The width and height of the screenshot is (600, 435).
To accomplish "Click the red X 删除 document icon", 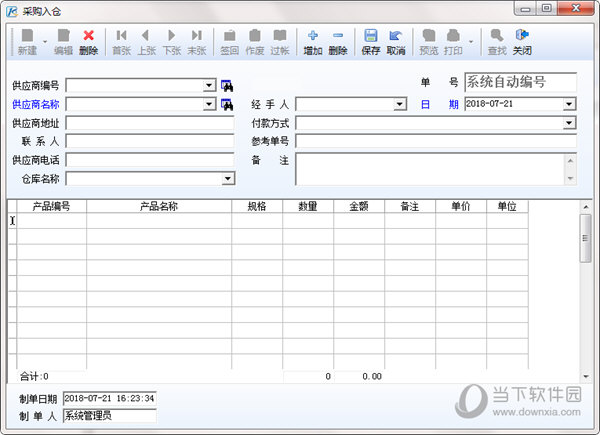I will click(x=88, y=42).
